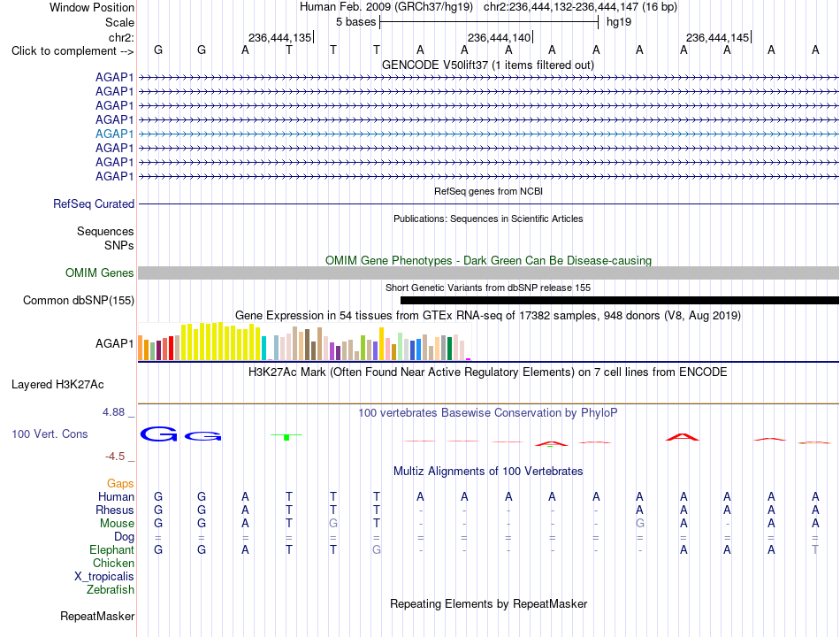
Task: Open the Common dbSNP(155) track label
Action: [78, 300]
